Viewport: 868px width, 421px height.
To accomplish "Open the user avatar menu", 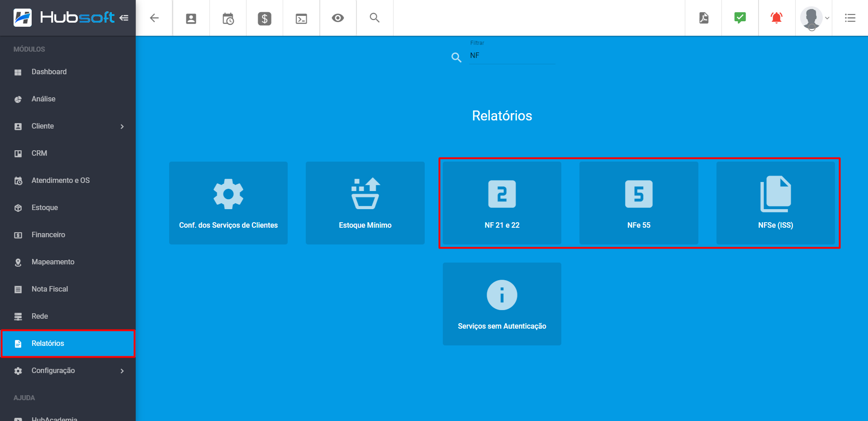I will pos(811,18).
